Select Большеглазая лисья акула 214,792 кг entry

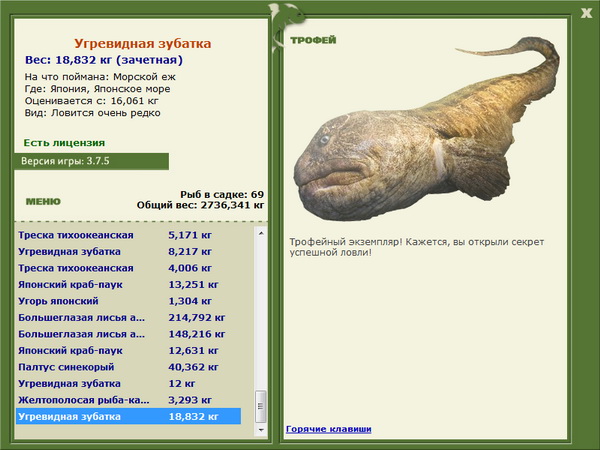129,317
